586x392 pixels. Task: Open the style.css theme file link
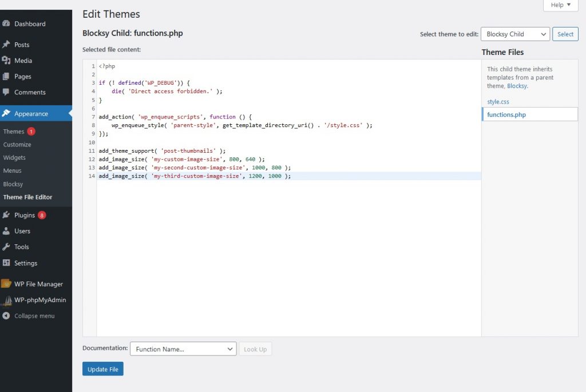[x=498, y=102]
